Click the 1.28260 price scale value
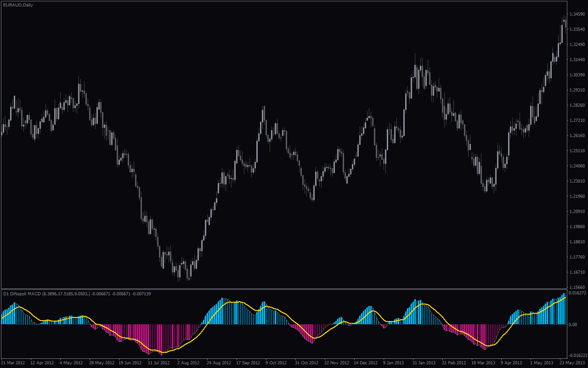 point(577,105)
